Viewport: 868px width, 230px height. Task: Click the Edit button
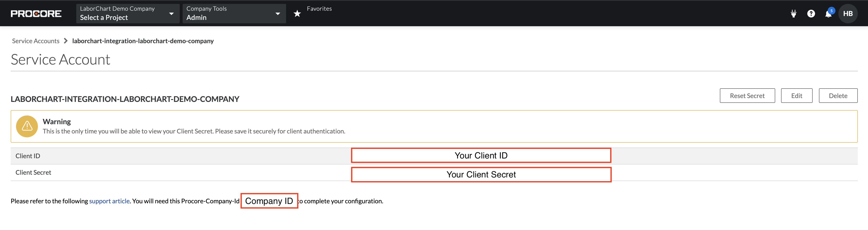tap(797, 96)
